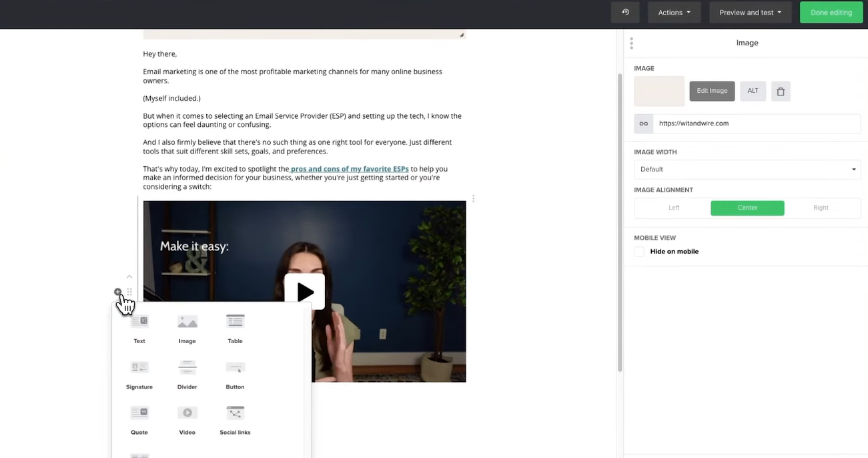The image size is (868, 458).
Task: Insert a Table block
Action: (x=235, y=328)
